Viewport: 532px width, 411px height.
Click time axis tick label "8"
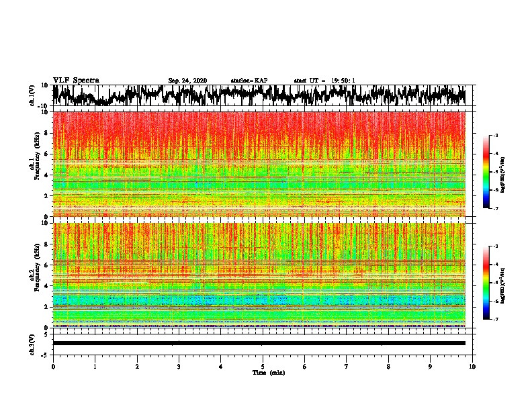click(x=388, y=367)
